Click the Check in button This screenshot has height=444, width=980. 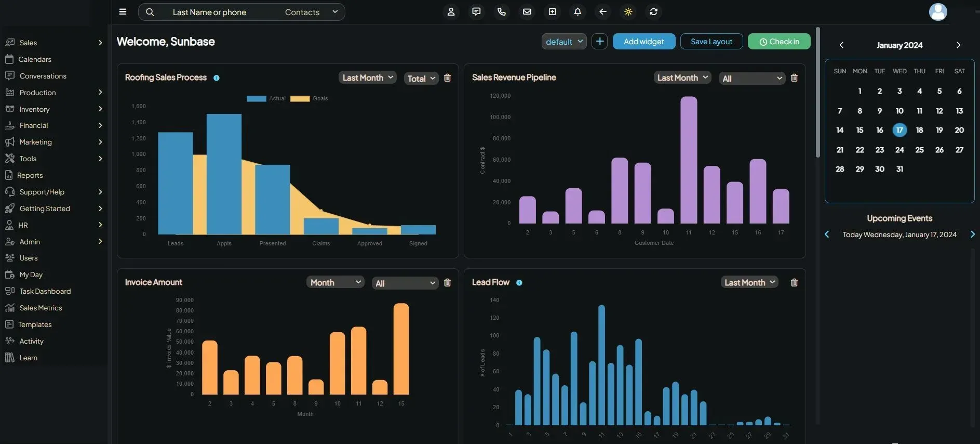click(x=779, y=42)
